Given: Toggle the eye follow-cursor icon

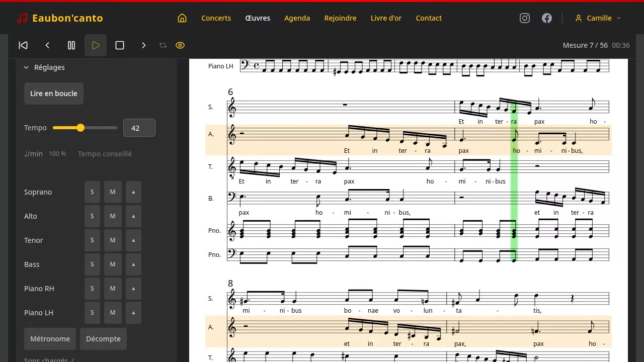Looking at the screenshot, I should pos(180,45).
